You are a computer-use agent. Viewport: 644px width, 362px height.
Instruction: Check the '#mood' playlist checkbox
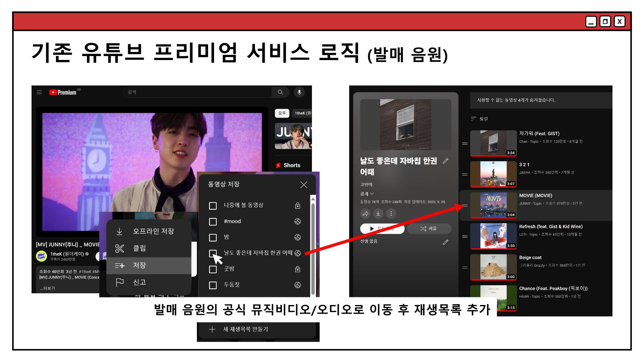click(213, 222)
